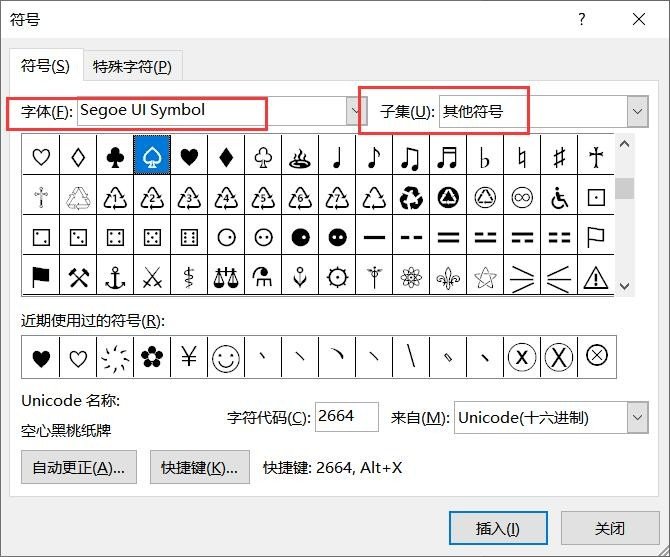Select the highlighted white spade symbol
670x557 pixels.
pyautogui.click(x=152, y=156)
